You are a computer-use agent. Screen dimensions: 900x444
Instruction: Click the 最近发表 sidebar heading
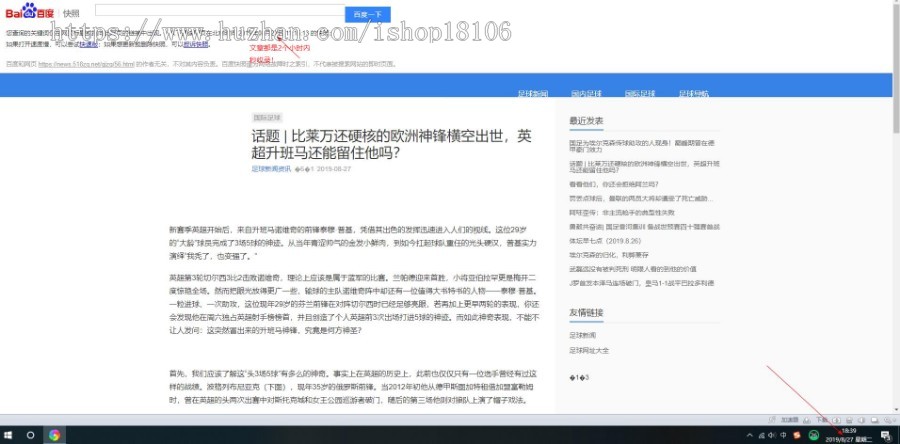click(586, 120)
